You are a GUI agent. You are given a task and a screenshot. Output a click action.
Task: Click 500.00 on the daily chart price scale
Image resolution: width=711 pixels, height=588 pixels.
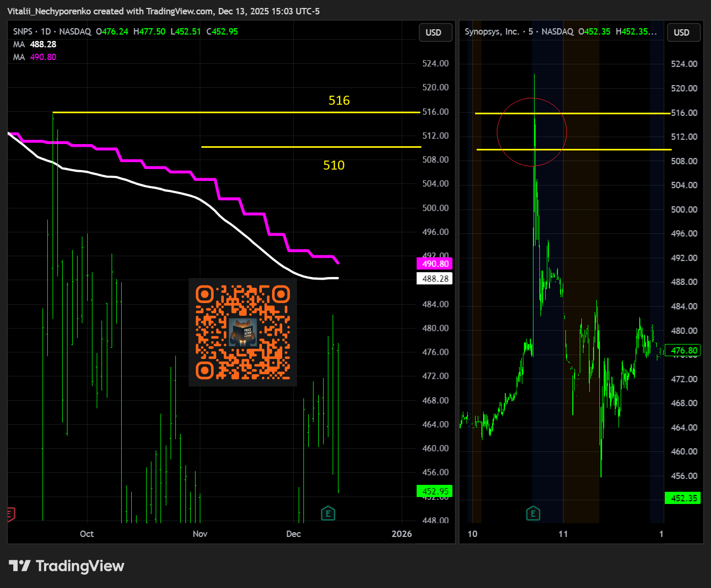coord(435,208)
